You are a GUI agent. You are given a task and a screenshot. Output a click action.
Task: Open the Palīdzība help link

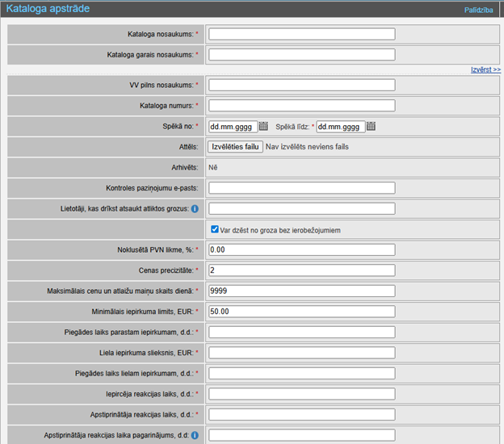click(x=478, y=10)
